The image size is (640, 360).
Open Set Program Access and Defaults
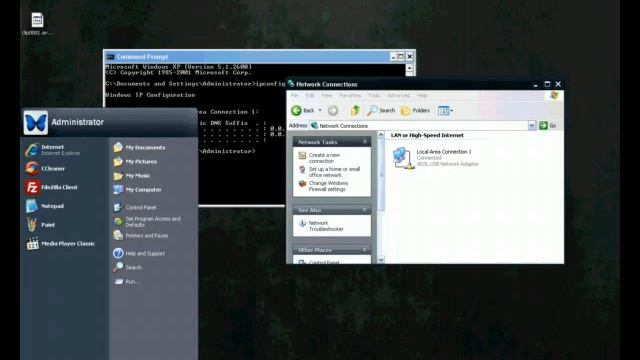147,222
